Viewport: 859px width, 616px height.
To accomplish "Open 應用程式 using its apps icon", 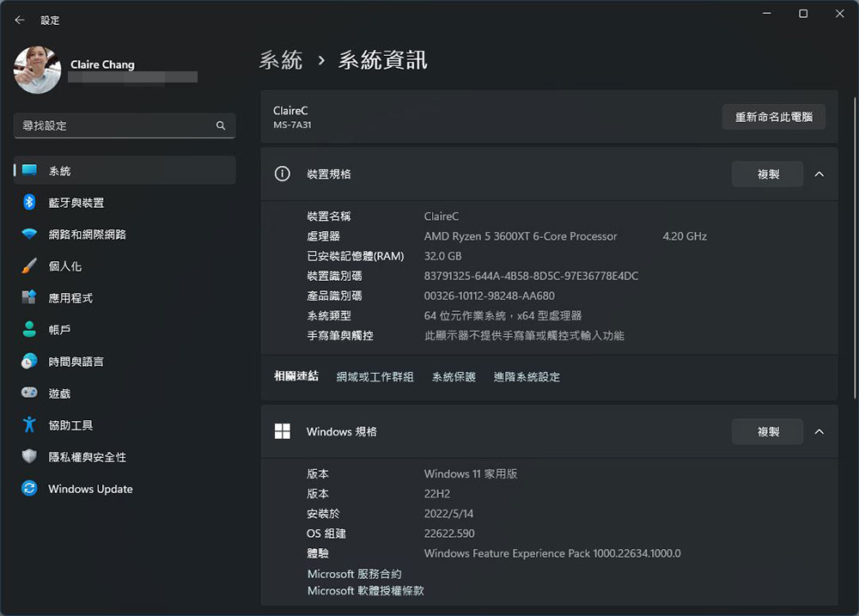I will click(x=29, y=298).
